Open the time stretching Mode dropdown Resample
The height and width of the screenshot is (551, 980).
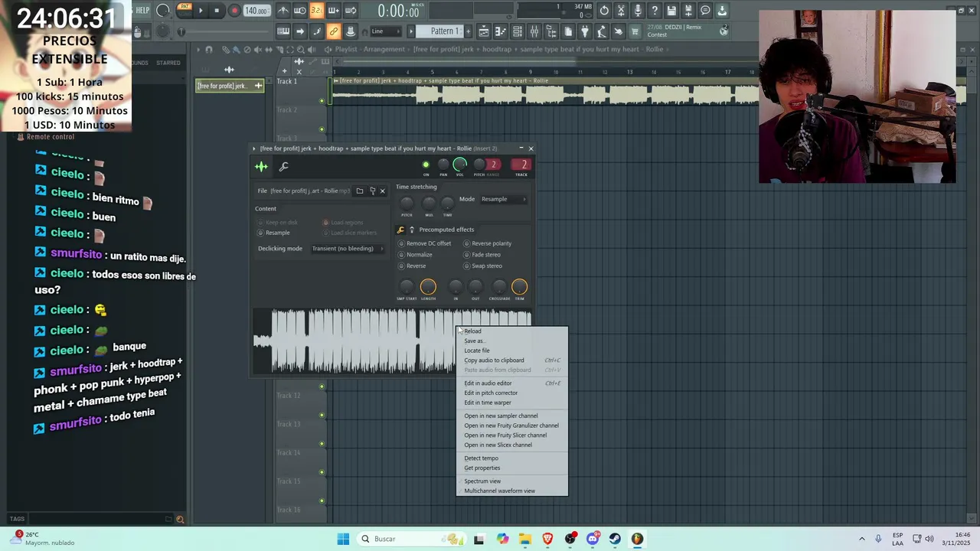[x=504, y=199]
